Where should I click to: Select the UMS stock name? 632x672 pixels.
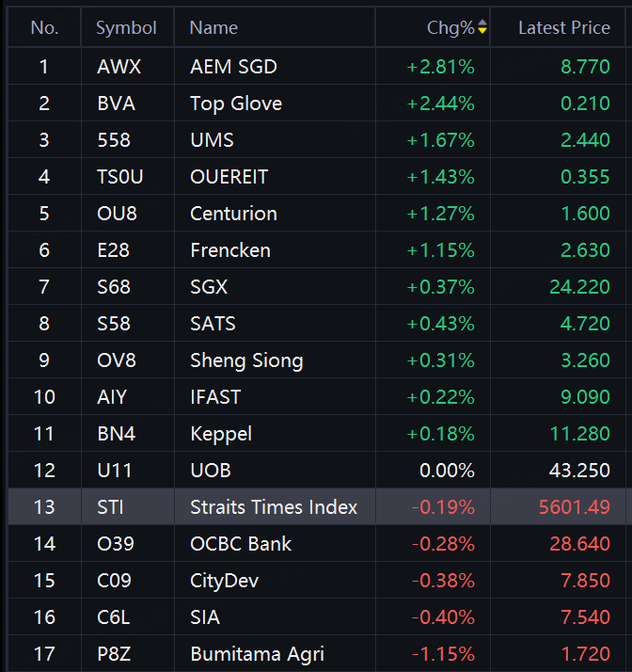[x=212, y=140]
